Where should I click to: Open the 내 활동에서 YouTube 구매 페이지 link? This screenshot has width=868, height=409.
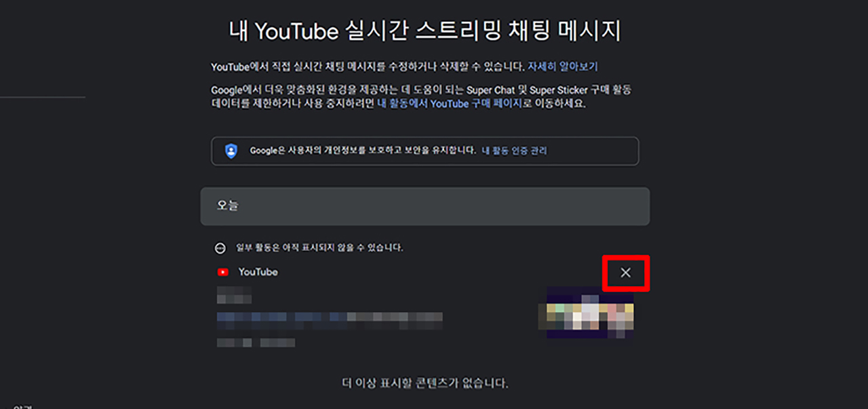point(450,104)
